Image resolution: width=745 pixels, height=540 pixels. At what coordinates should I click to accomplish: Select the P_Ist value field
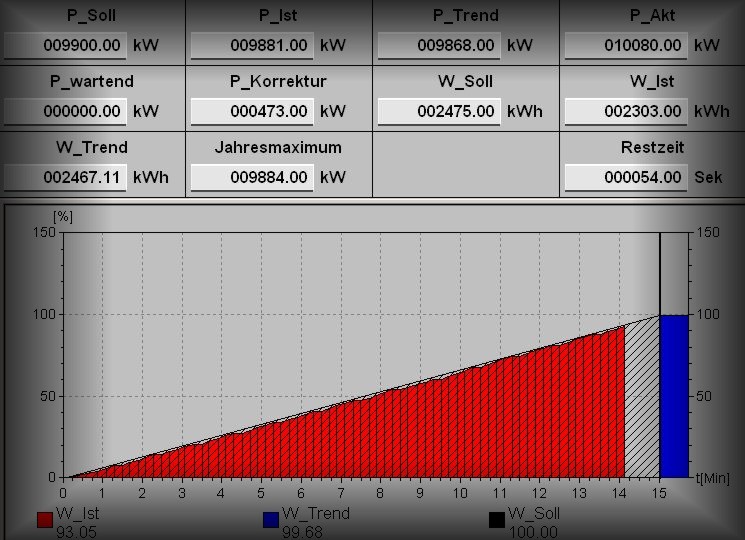pos(252,46)
